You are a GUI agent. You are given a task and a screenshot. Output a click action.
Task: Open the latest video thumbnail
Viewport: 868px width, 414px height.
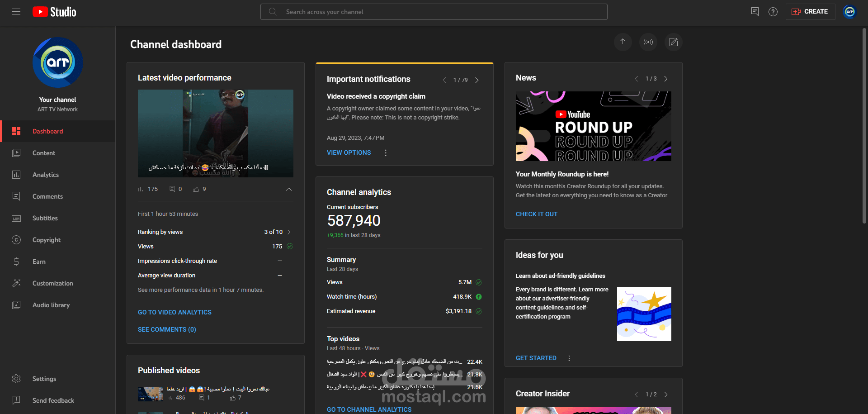coord(216,133)
